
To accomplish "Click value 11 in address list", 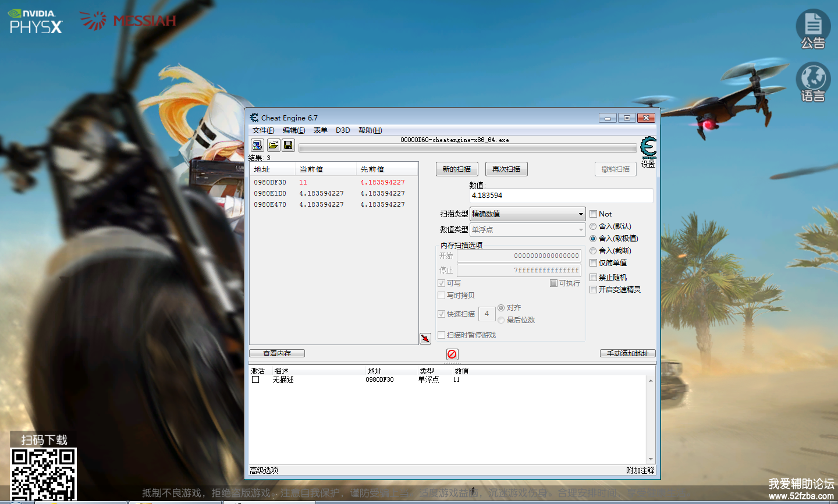I will point(457,380).
